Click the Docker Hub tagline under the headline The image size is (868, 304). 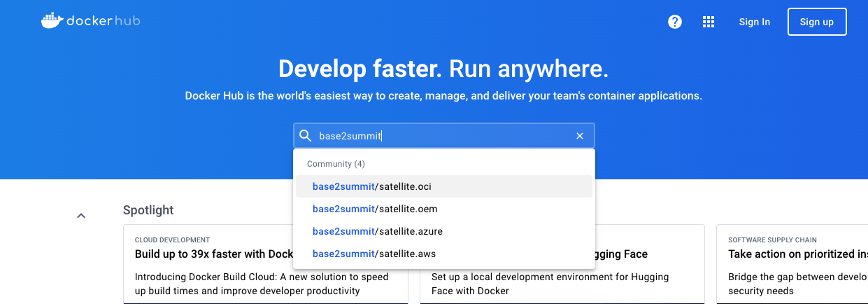pos(443,95)
